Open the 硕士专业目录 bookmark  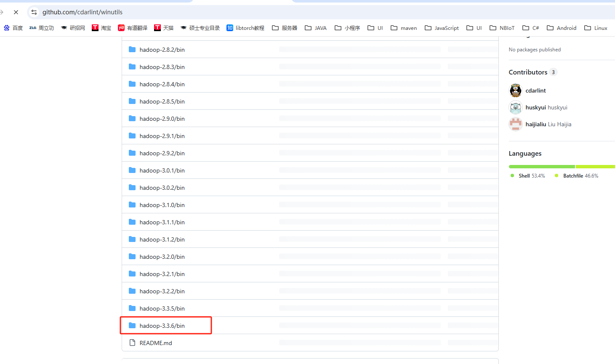pyautogui.click(x=200, y=28)
